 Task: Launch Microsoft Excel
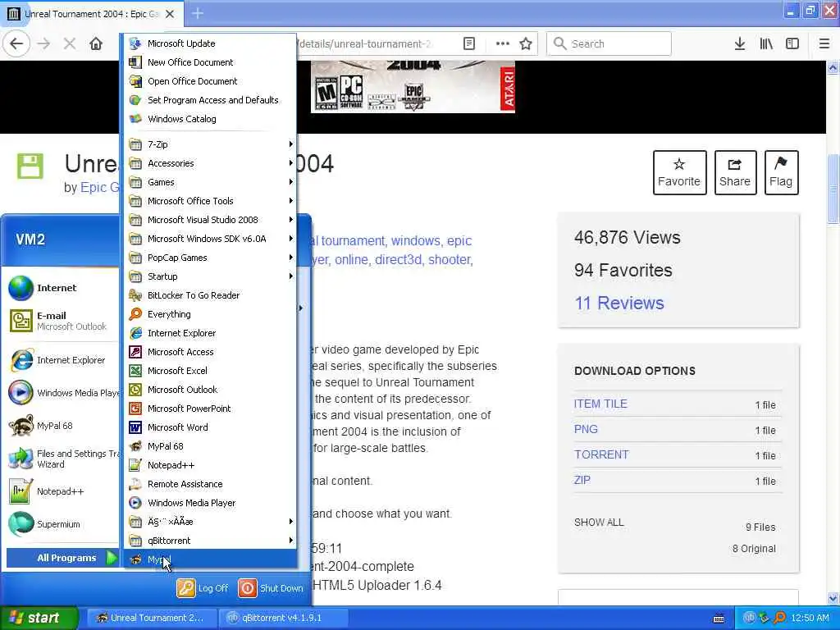point(210,370)
